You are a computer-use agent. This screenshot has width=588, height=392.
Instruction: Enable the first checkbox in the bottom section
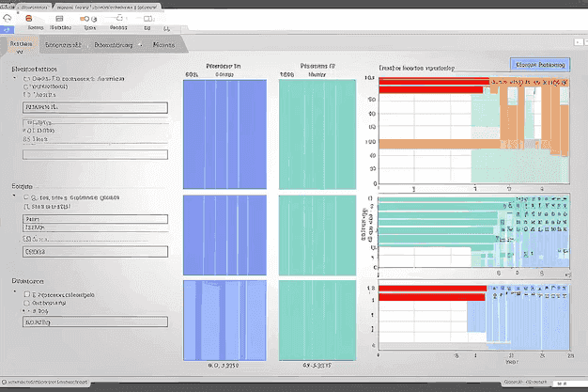(x=25, y=292)
